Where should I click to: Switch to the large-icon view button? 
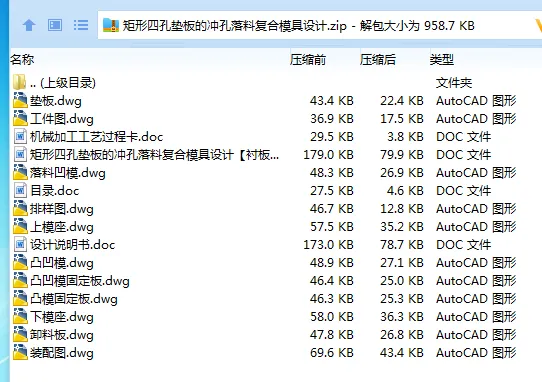[55, 25]
